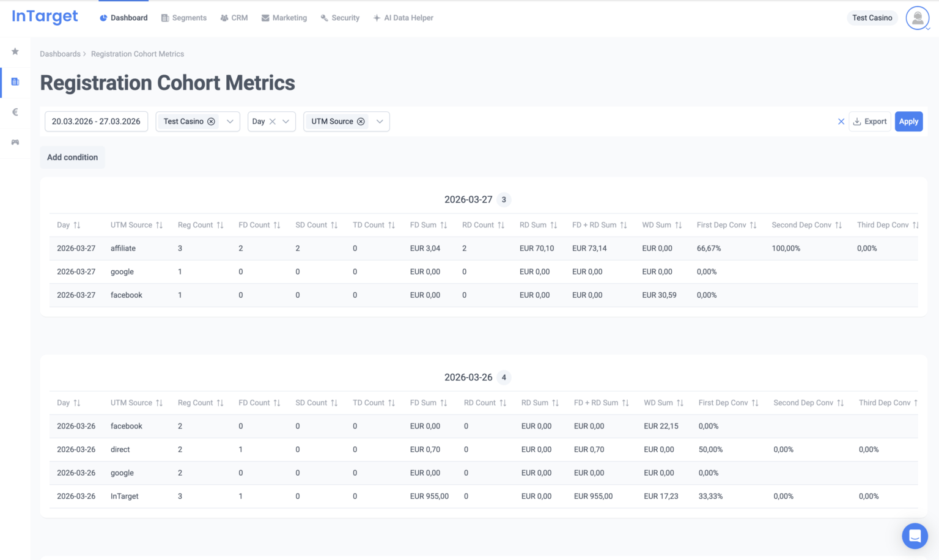
Task: Click the user profile avatar
Action: [917, 18]
